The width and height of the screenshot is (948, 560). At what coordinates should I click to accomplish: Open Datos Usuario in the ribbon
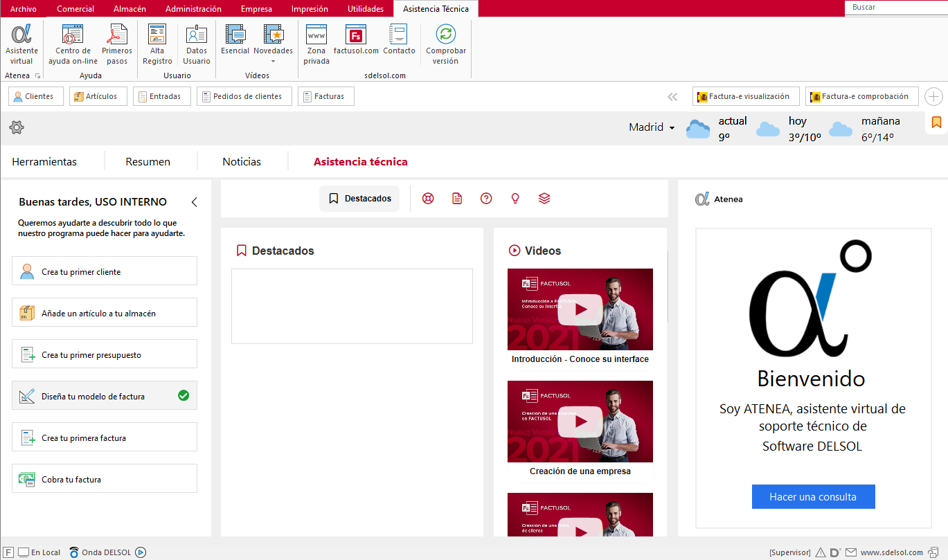tap(197, 44)
